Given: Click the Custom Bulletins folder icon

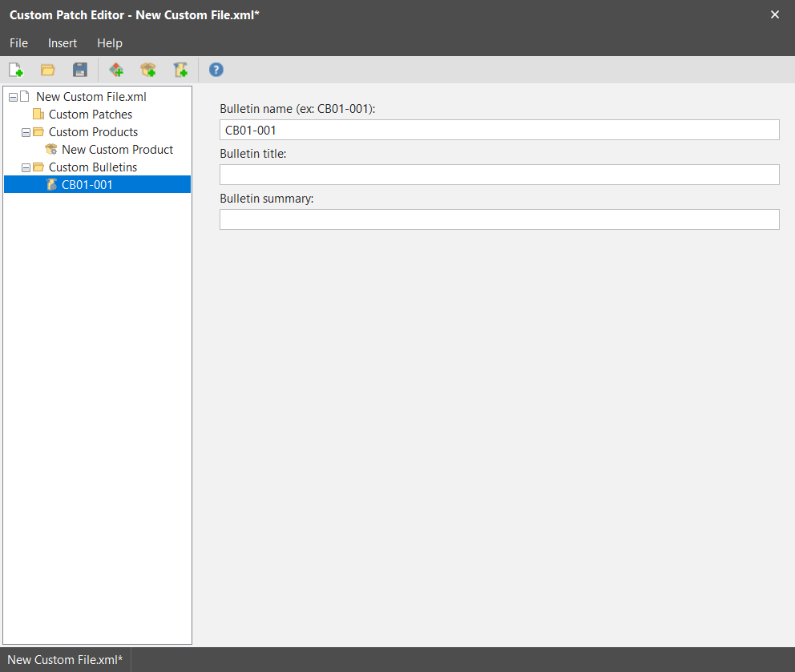Looking at the screenshot, I should click(38, 167).
